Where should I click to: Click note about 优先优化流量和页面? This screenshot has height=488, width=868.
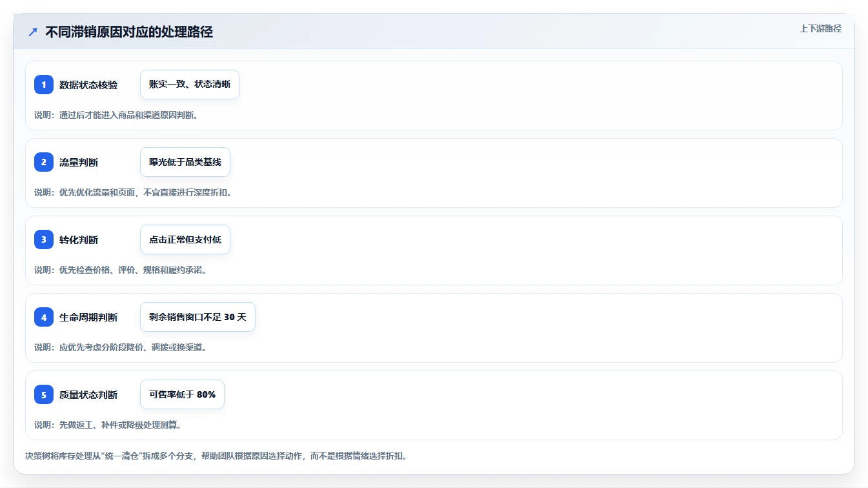(x=133, y=192)
